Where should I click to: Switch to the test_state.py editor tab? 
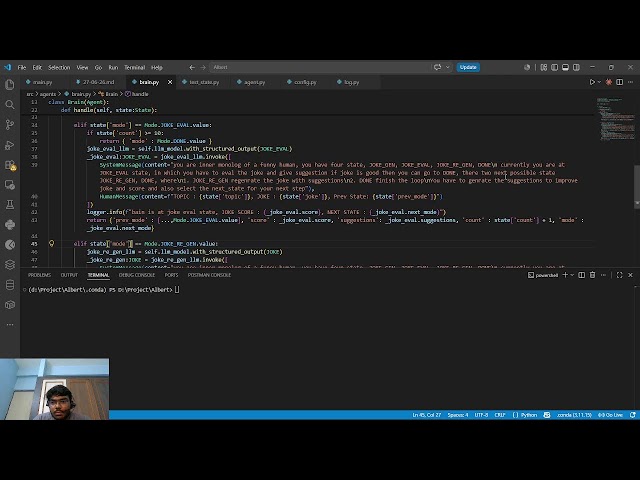point(204,82)
